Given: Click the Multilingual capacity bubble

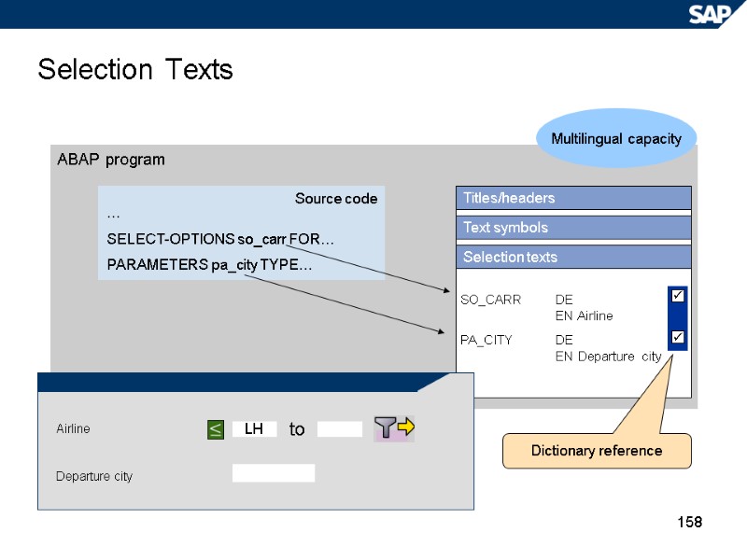Looking at the screenshot, I should (x=616, y=139).
